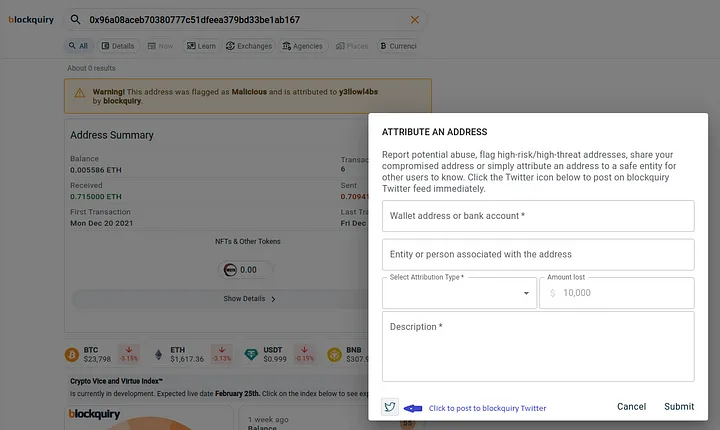The width and height of the screenshot is (720, 430).
Task: Click BTC -3.15% change indicator
Action: 129,354
